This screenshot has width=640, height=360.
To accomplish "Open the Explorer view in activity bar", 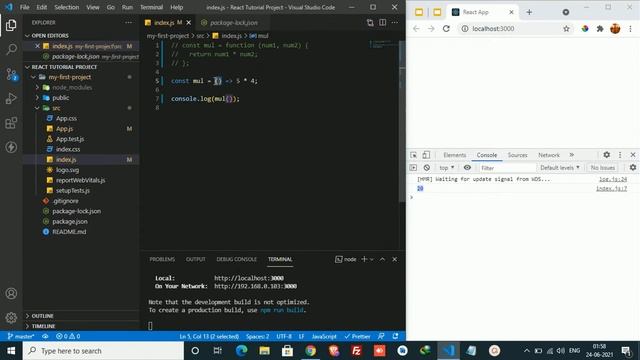I will (11, 25).
